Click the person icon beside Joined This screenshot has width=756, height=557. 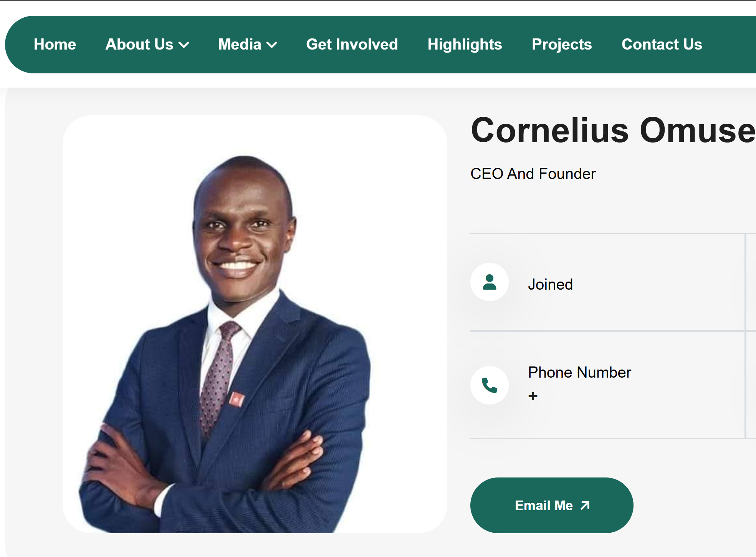click(490, 282)
